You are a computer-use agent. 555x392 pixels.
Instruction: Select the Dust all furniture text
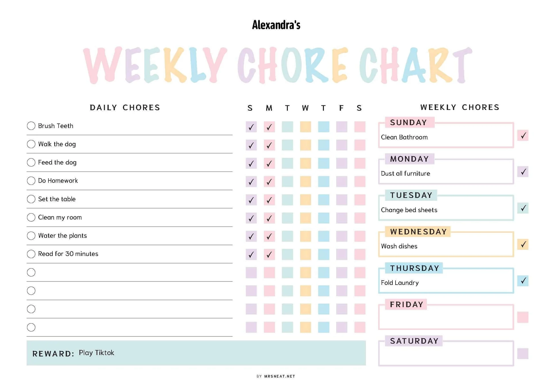tap(405, 173)
